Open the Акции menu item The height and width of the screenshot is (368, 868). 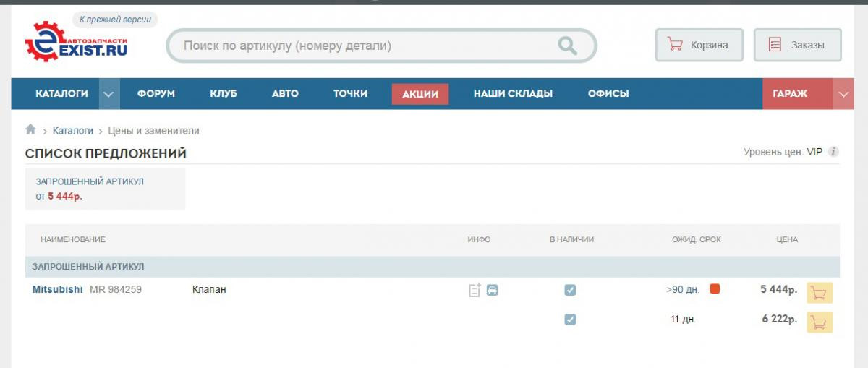click(x=420, y=94)
